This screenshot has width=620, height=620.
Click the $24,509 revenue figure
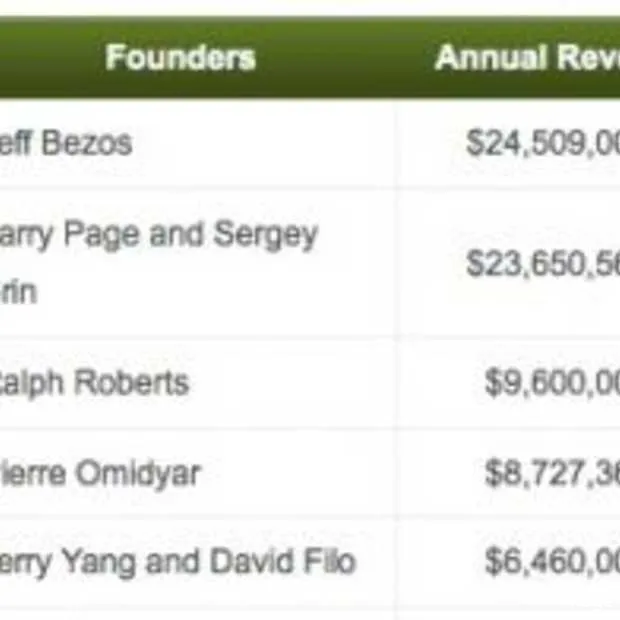pyautogui.click(x=543, y=143)
